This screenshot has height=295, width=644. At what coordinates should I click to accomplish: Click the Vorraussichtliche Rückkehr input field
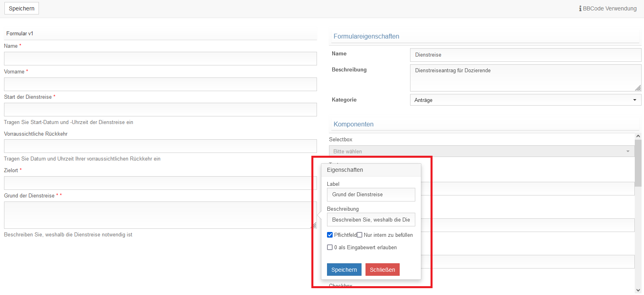coord(160,146)
